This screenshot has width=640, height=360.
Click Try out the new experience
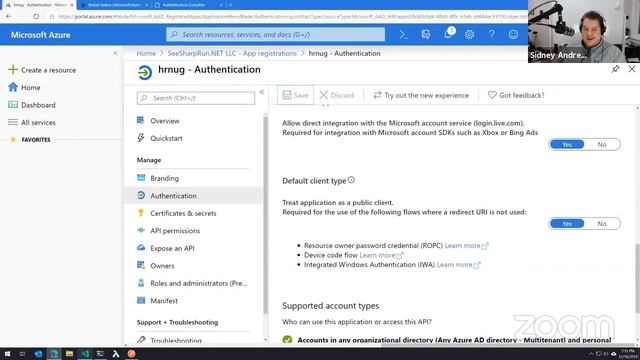[x=421, y=95]
